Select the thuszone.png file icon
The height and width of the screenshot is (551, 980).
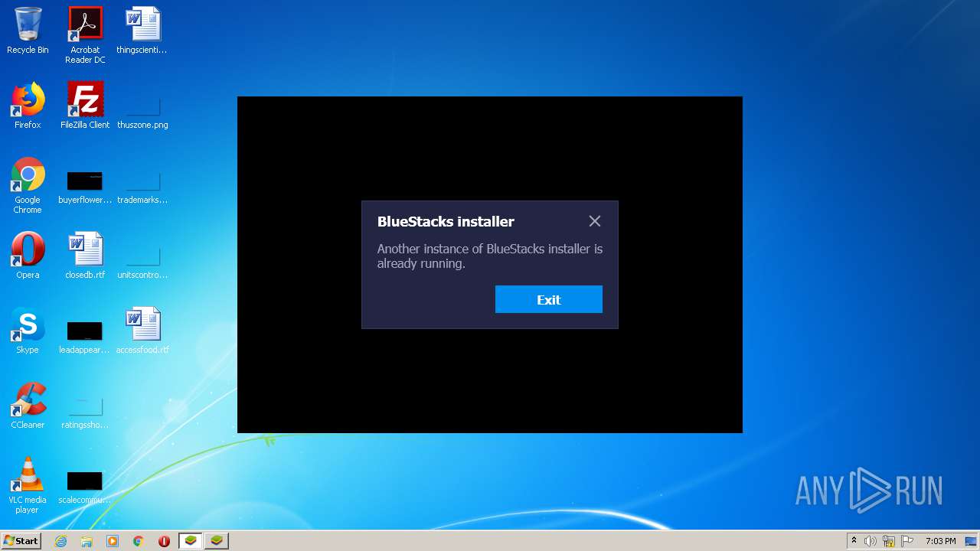pos(142,112)
